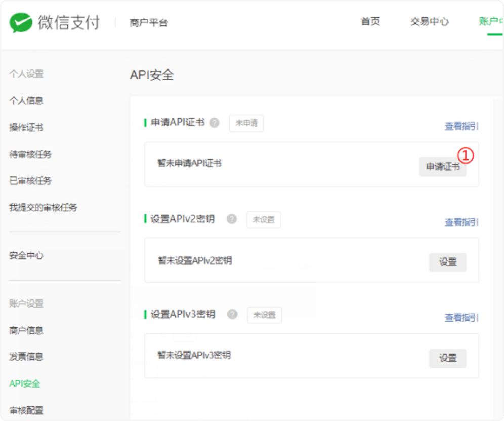Click the WeChat Pay logo
The height and width of the screenshot is (421, 504).
(55, 23)
